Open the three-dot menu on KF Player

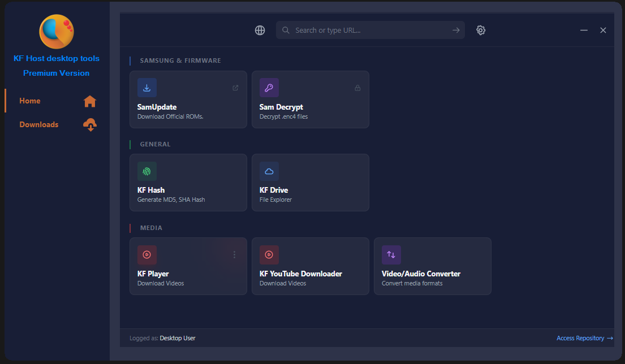point(234,255)
